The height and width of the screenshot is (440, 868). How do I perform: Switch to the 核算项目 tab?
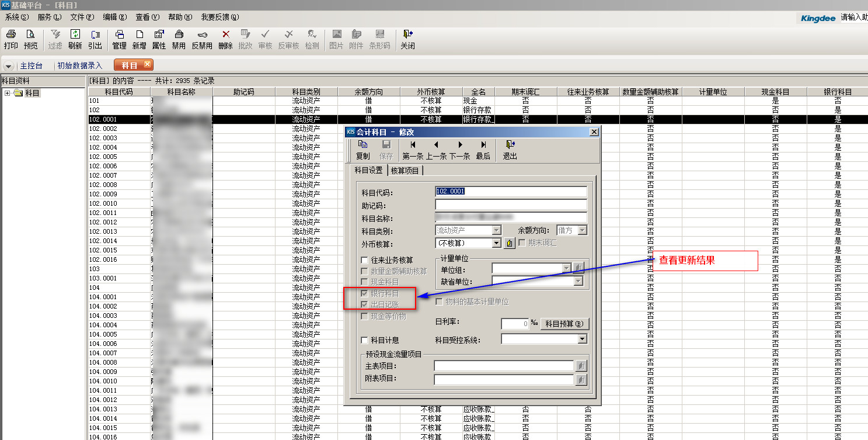click(405, 171)
